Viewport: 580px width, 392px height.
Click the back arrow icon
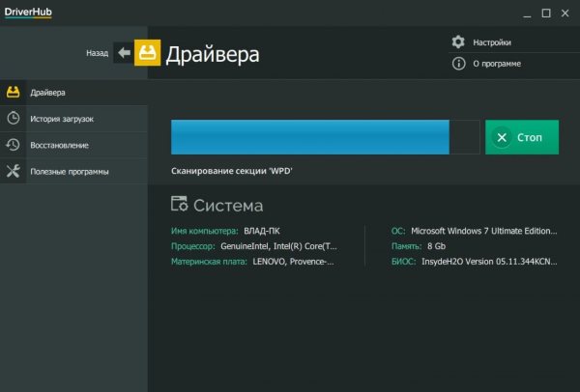123,53
